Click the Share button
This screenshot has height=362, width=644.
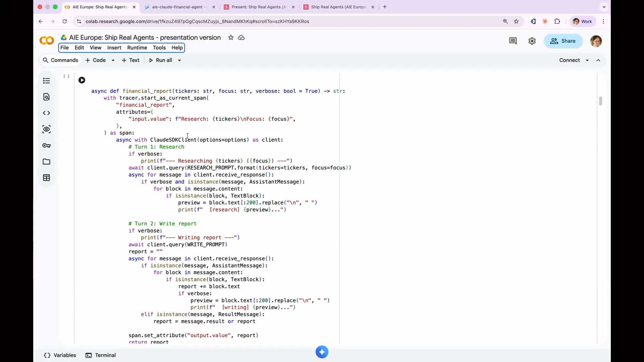pos(563,41)
